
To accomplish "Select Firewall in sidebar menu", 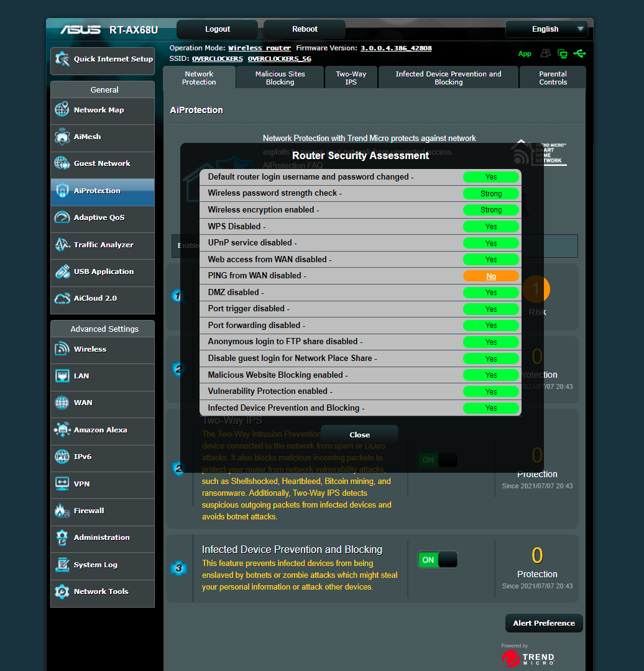I will pos(103,511).
